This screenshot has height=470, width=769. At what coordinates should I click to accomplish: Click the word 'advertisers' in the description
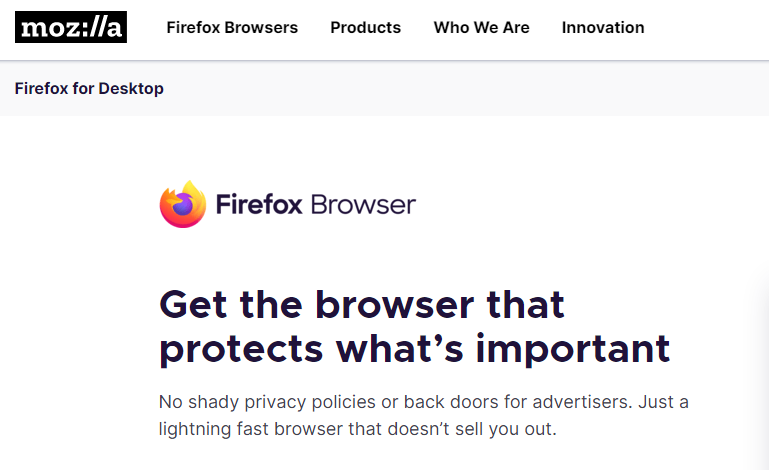pos(581,402)
